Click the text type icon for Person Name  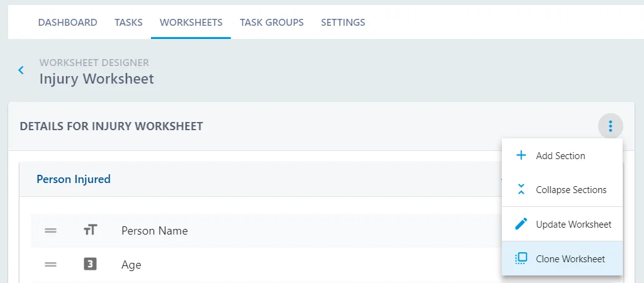tap(90, 230)
